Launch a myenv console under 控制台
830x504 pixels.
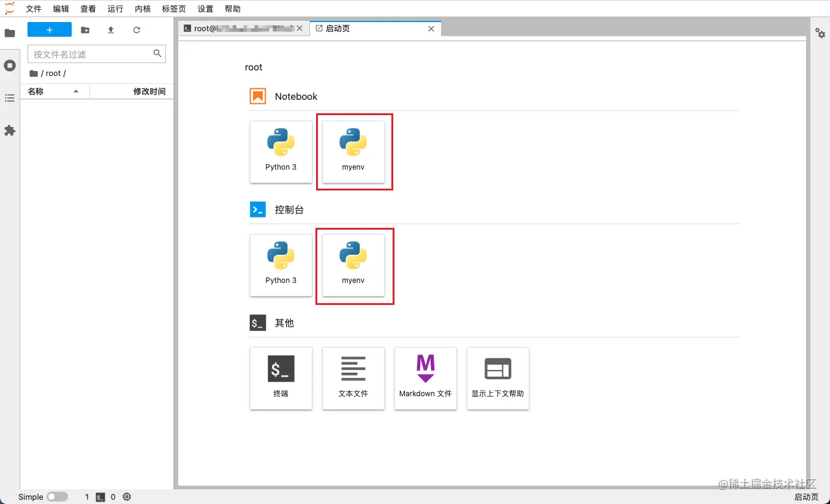(x=353, y=265)
